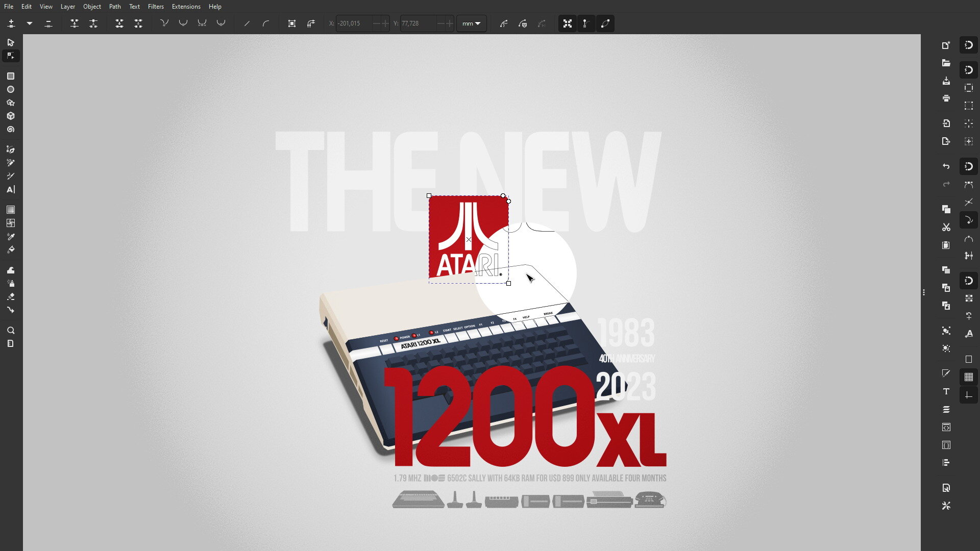
Task: Decrease the X coordinate with minus
Action: (376, 23)
